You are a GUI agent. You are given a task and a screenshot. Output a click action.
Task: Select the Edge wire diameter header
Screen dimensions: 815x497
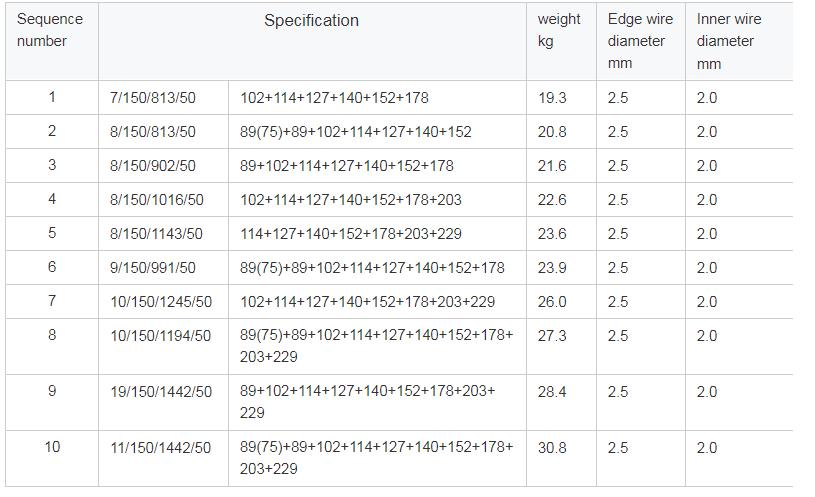click(641, 42)
